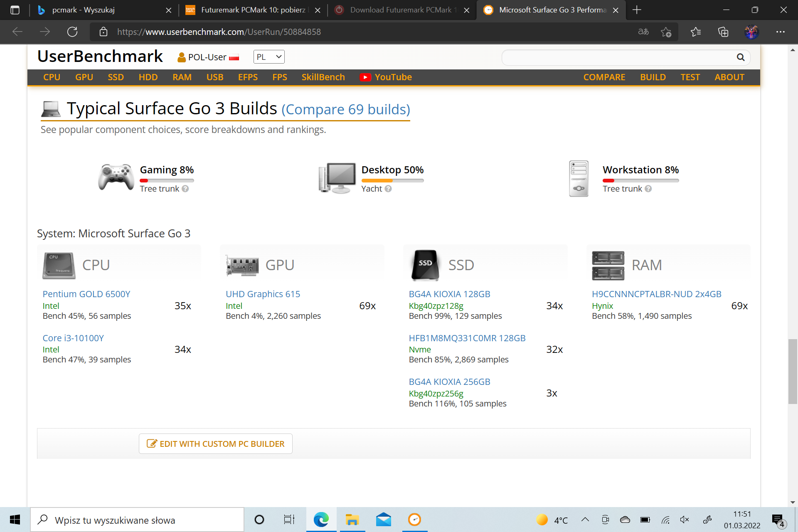
Task: Open File Explorer from taskbar
Action: click(352, 520)
